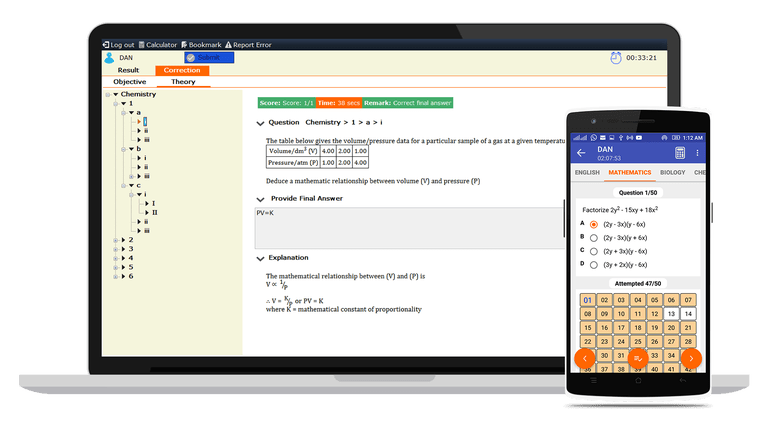This screenshot has height=427, width=768.
Task: Collapse sub-question b in tree
Action: pyautogui.click(x=132, y=149)
